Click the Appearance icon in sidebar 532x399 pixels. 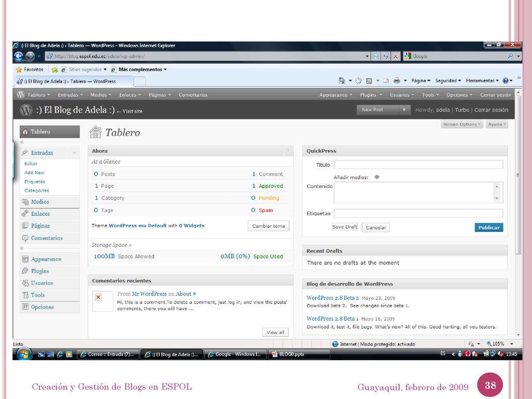point(25,259)
